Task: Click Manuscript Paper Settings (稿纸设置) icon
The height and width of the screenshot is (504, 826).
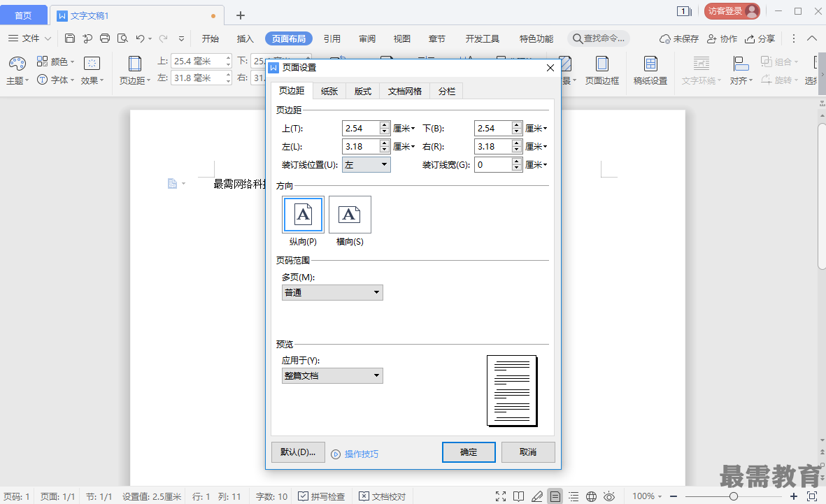Action: click(650, 64)
